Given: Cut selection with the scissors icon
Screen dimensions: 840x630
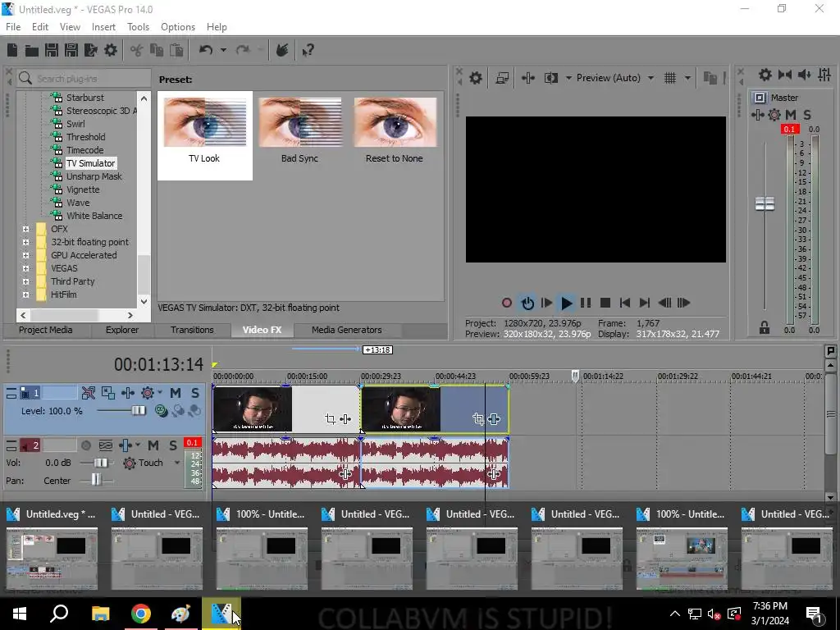Looking at the screenshot, I should point(137,50).
